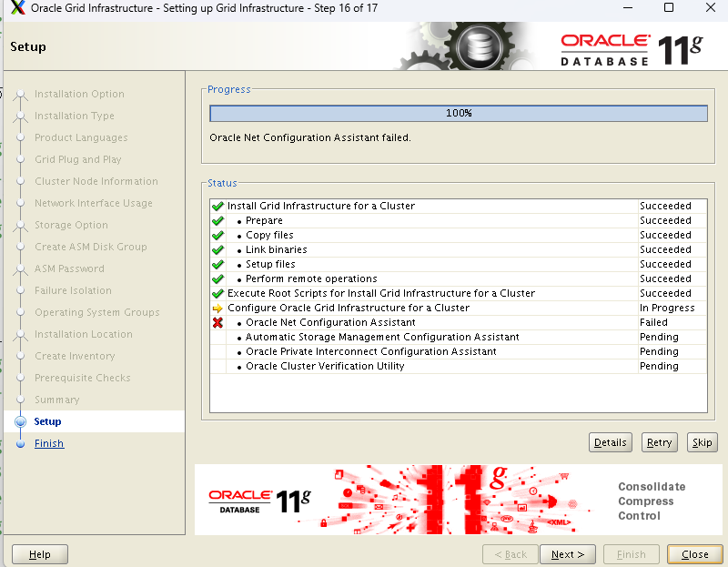Click ASM Password step in sidebar
This screenshot has height=567, width=728.
(69, 268)
